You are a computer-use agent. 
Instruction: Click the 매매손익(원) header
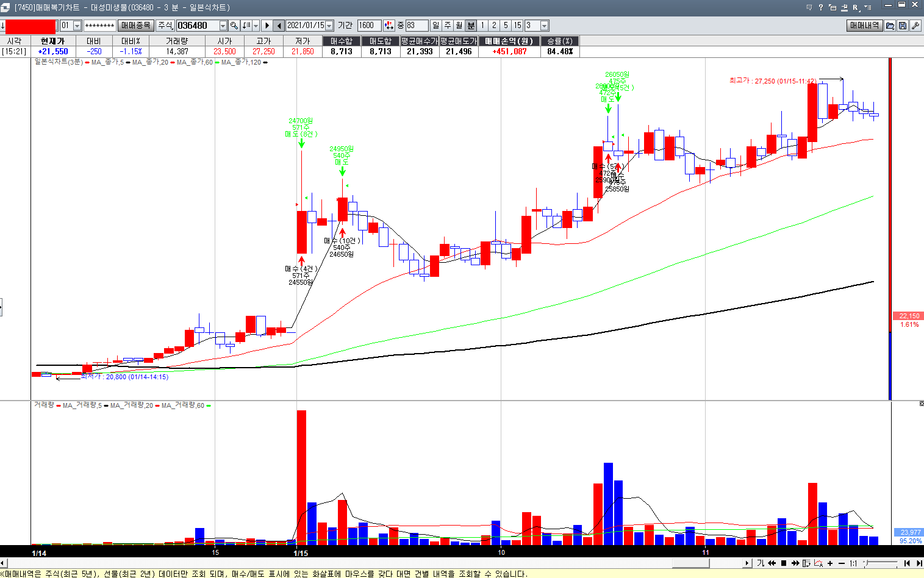[509, 41]
